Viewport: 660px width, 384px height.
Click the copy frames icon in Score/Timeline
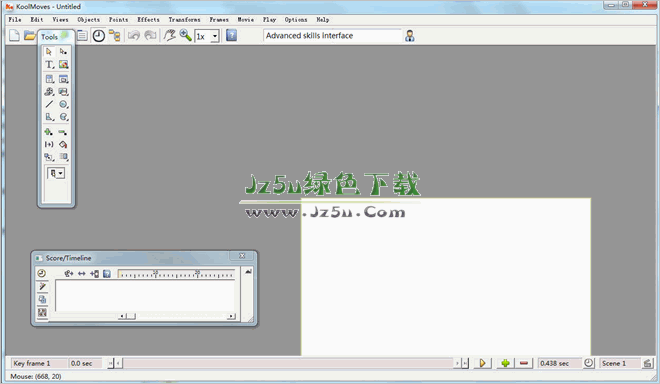[42, 299]
